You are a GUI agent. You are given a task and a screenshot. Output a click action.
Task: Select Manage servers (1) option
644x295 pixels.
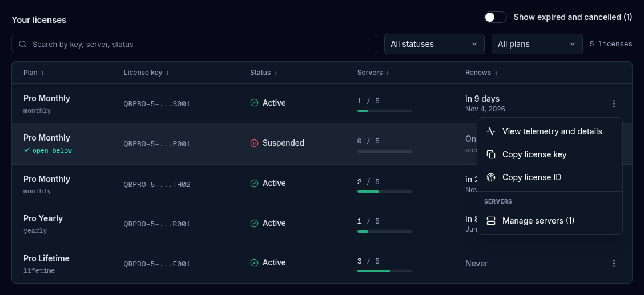click(x=550, y=221)
